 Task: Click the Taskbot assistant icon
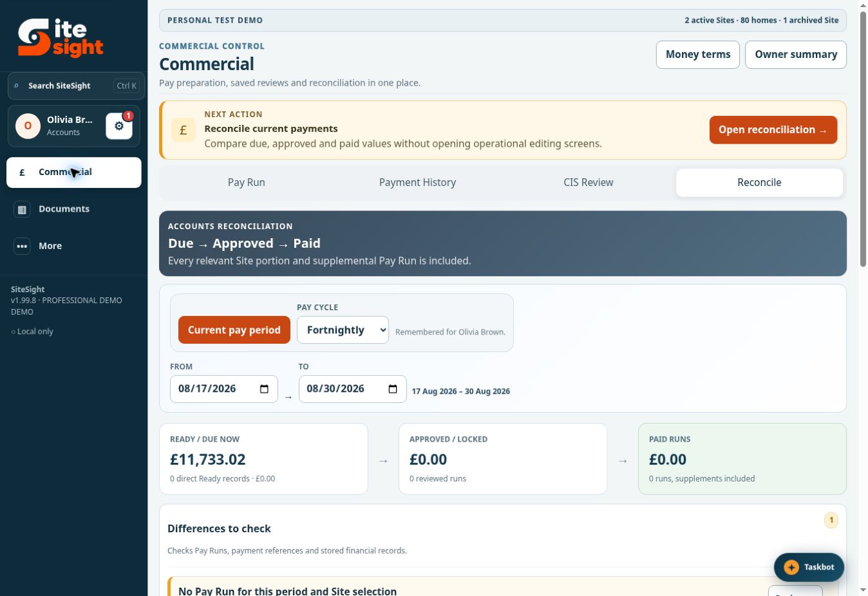(x=791, y=567)
